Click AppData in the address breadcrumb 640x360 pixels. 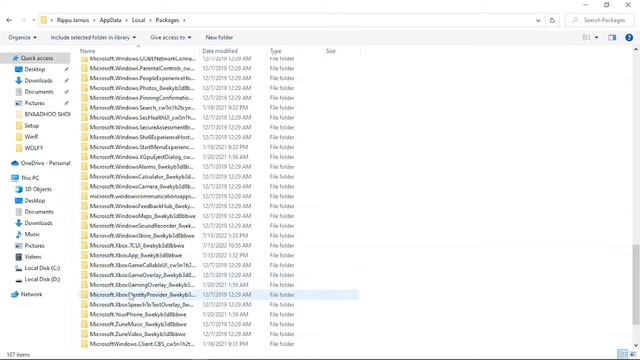pyautogui.click(x=110, y=20)
